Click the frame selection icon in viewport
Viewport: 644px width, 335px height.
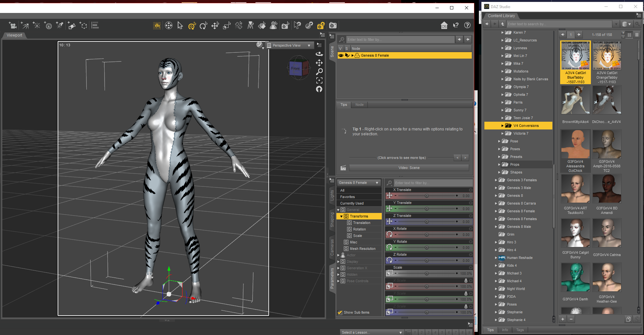pyautogui.click(x=319, y=80)
